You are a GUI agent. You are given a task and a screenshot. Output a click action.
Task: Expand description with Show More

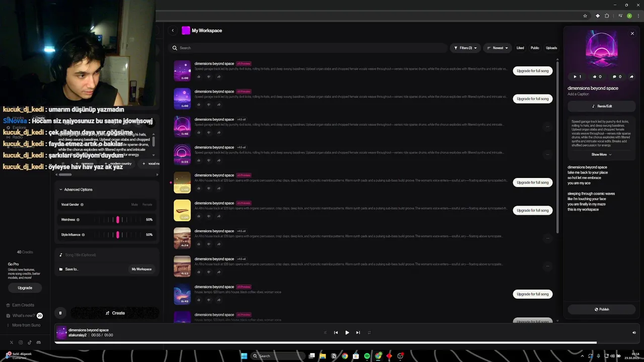(601, 154)
